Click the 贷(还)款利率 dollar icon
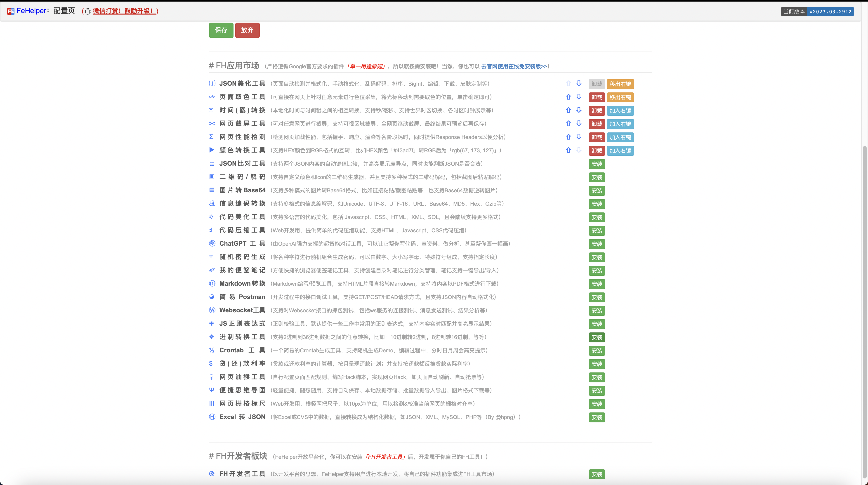The height and width of the screenshot is (485, 868). point(211,364)
